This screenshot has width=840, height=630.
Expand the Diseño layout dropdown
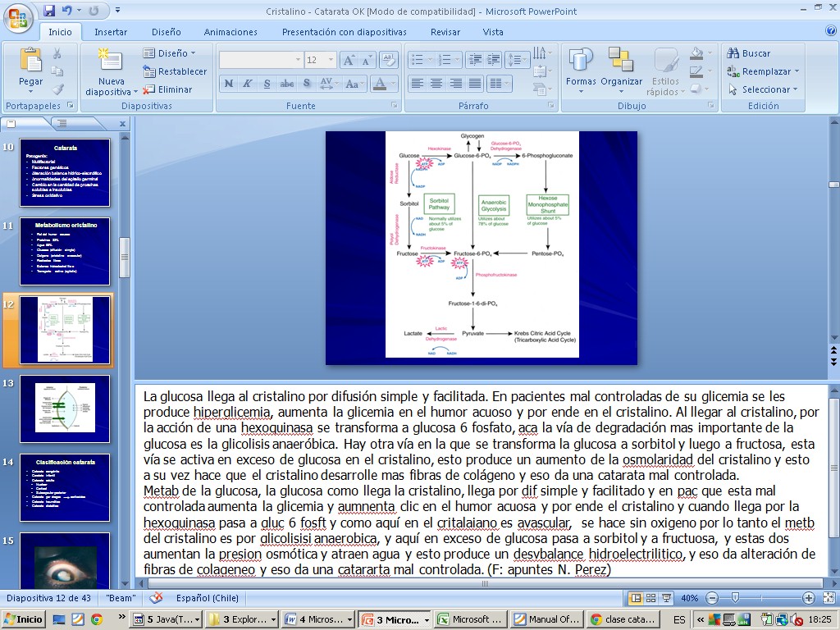click(x=171, y=53)
